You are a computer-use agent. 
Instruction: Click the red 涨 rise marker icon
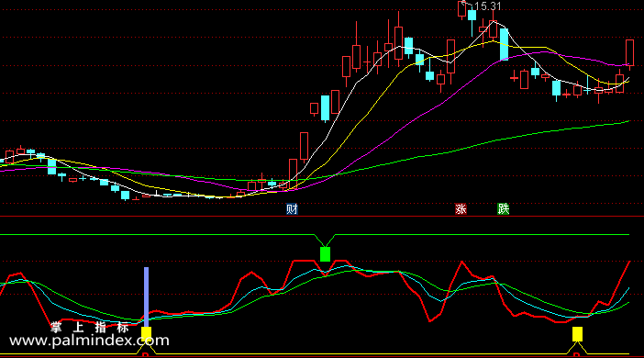[461, 209]
